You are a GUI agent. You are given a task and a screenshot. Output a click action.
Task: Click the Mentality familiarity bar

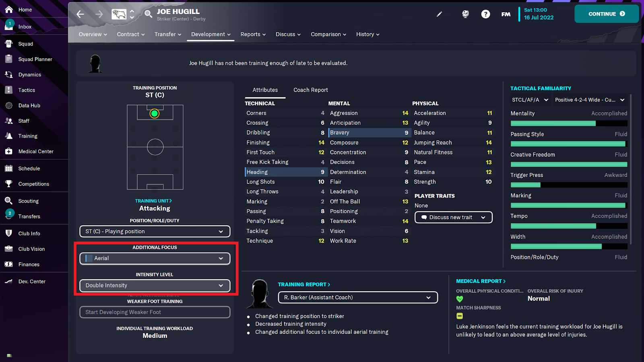(x=569, y=123)
